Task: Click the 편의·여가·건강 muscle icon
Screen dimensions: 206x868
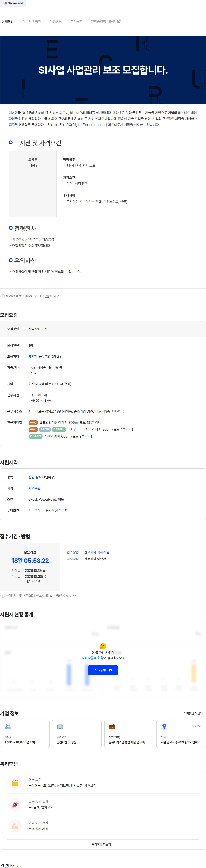Action: pos(15,826)
